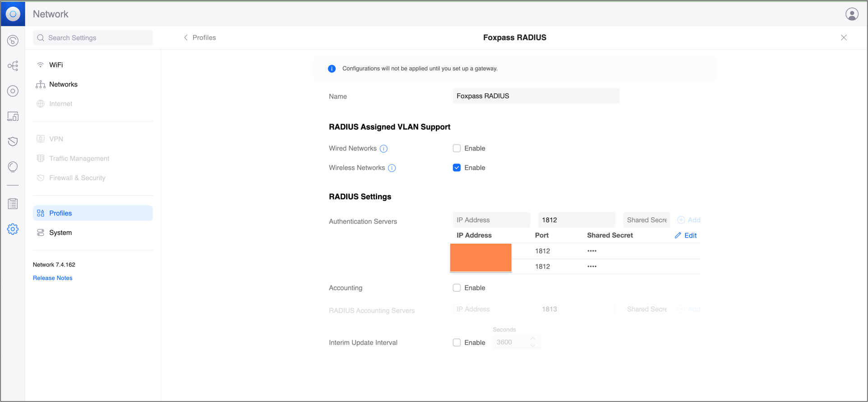The image size is (868, 402).
Task: Click the Wireless Networks info icon
Action: tap(392, 168)
